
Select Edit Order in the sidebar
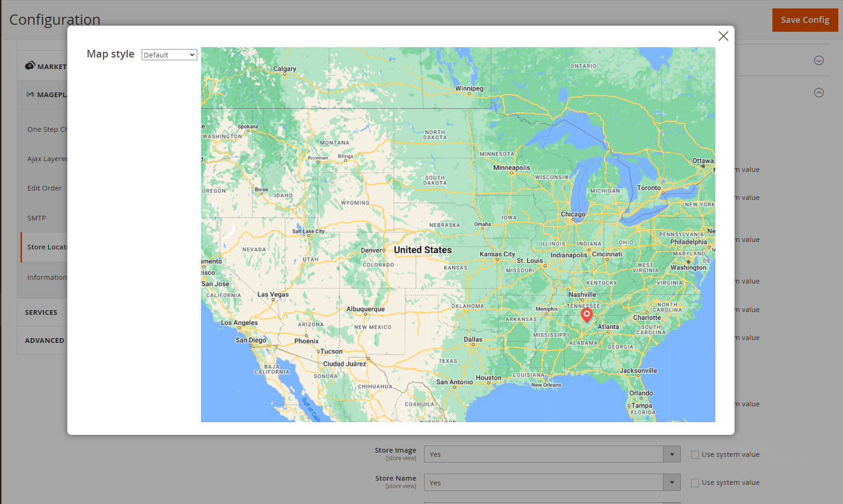(x=44, y=188)
